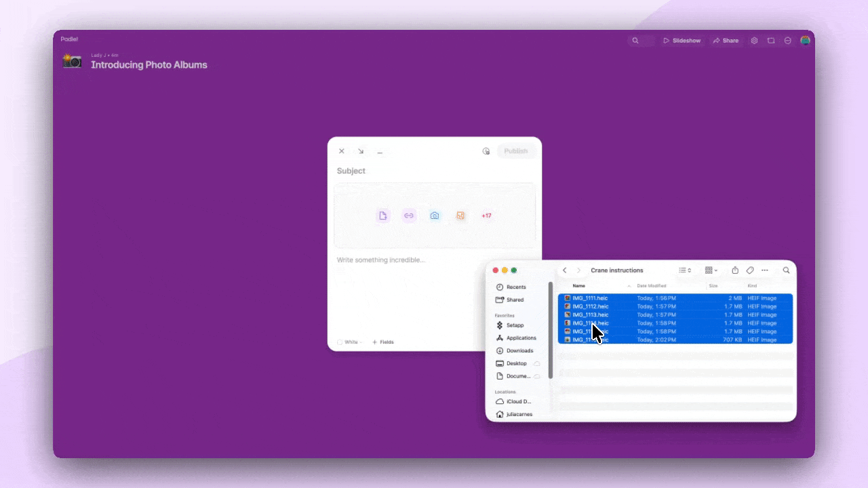Select the camera attachment icon
868x488 pixels.
coord(435,216)
